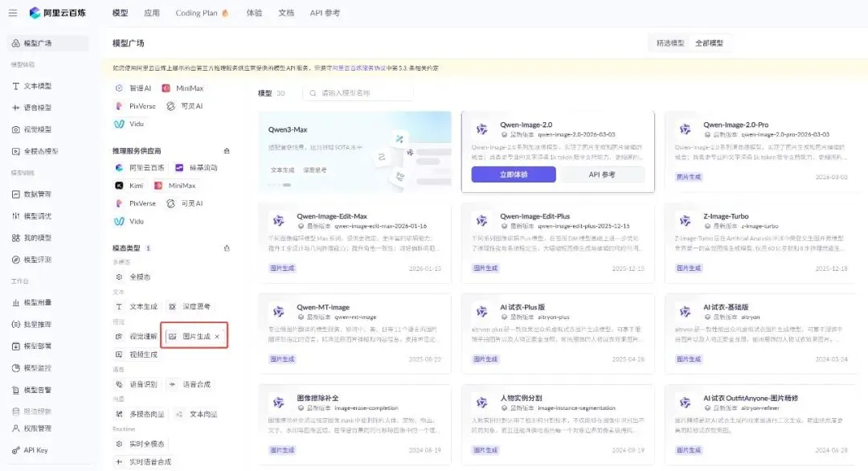This screenshot has height=471, width=868.
Task: Filter by 可灵AI in the top vendor list
Action: (x=186, y=106)
